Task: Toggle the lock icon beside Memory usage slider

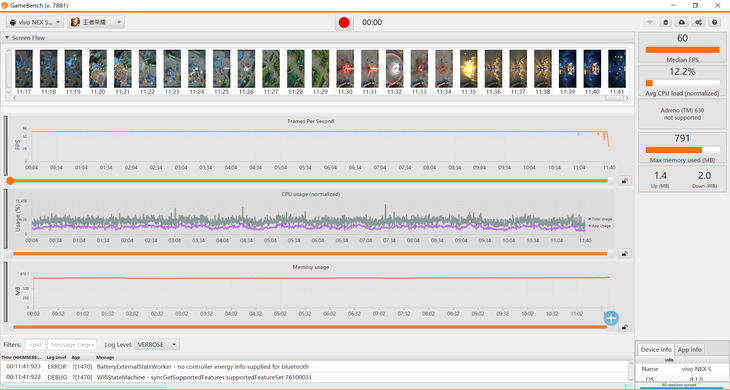Action: pyautogui.click(x=624, y=327)
